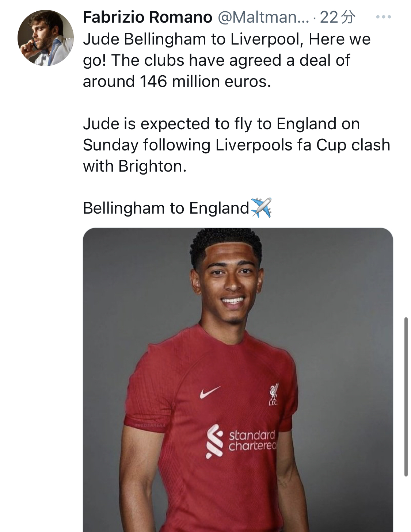This screenshot has height=532, width=411.
Task: Click the "Sunday following Liverpools fa Cup" line
Action: 236,145
